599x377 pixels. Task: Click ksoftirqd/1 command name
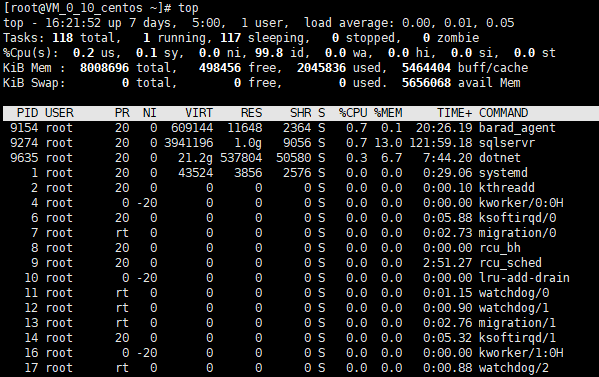pos(517,338)
